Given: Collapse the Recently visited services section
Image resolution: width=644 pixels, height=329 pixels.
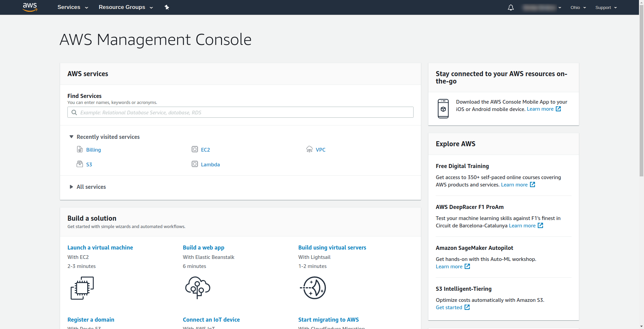Looking at the screenshot, I should pos(71,137).
